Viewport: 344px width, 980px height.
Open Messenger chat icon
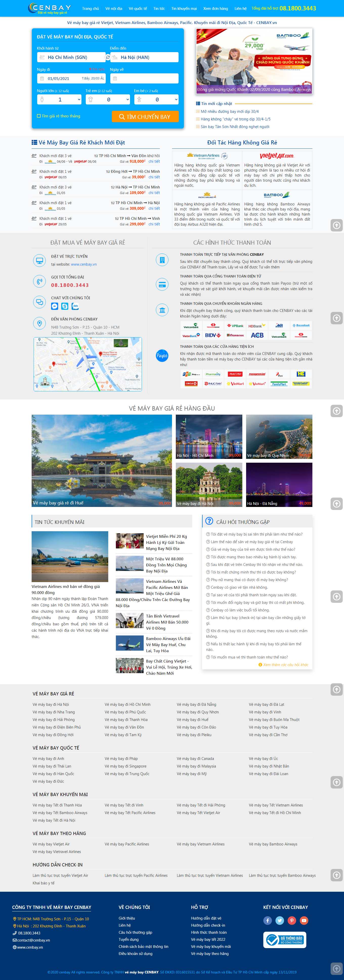click(x=55, y=306)
